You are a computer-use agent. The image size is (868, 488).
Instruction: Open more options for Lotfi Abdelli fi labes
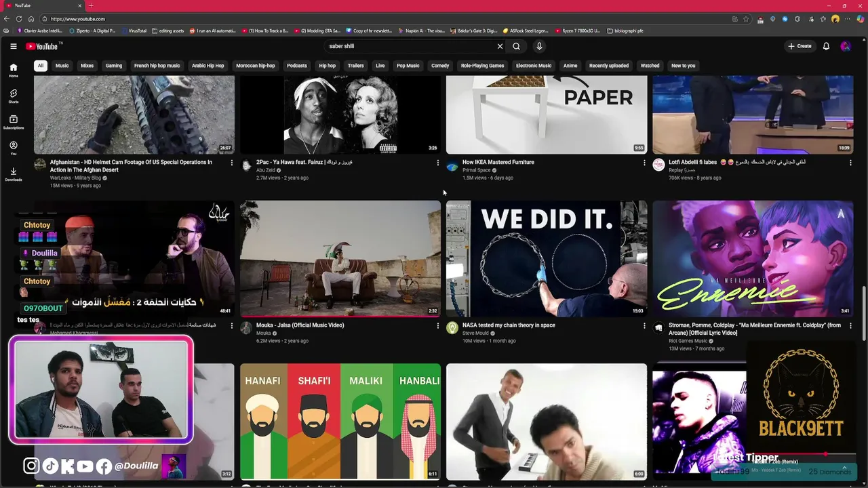(x=850, y=163)
